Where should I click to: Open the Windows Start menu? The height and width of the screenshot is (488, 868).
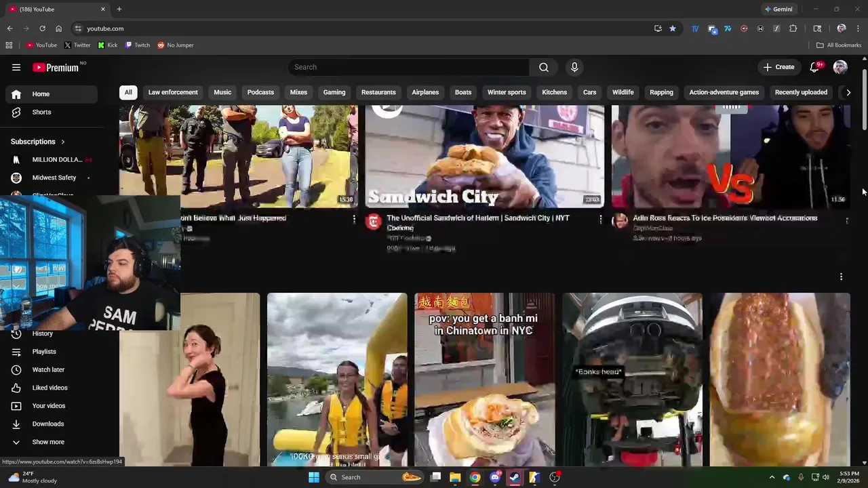click(x=313, y=477)
